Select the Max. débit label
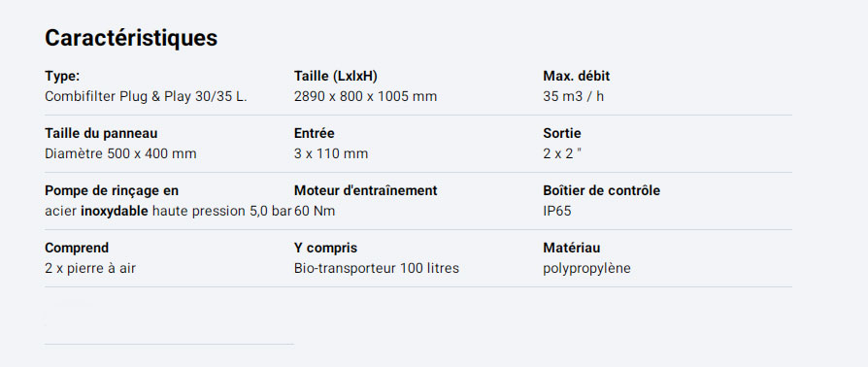 [x=577, y=76]
